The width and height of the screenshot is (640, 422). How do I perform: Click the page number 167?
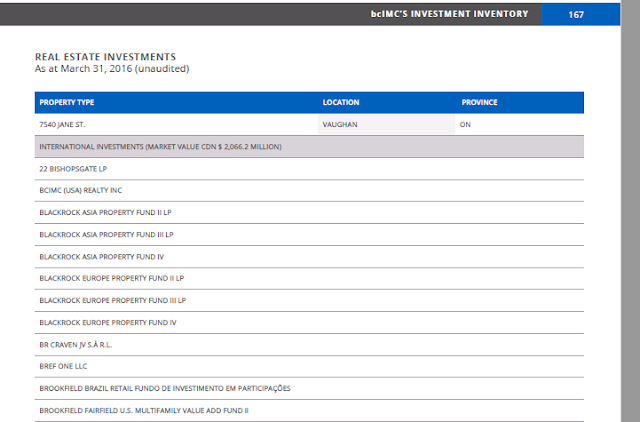pos(576,15)
